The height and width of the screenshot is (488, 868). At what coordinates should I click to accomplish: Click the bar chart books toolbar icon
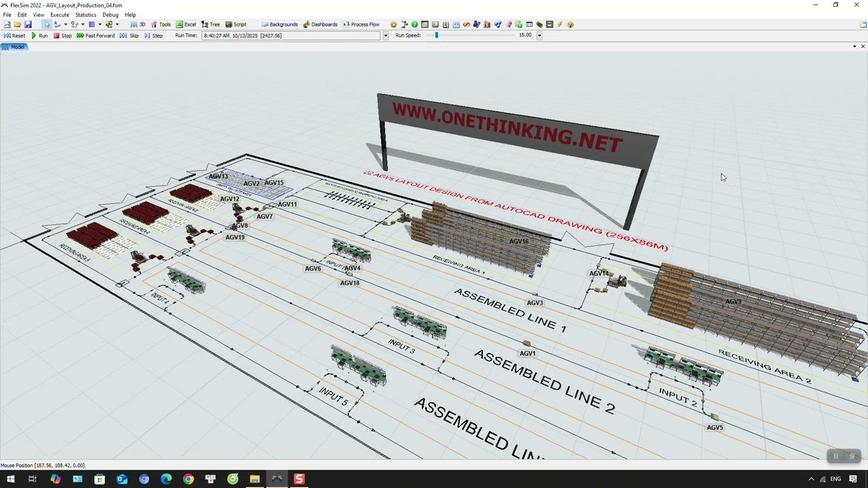click(487, 24)
